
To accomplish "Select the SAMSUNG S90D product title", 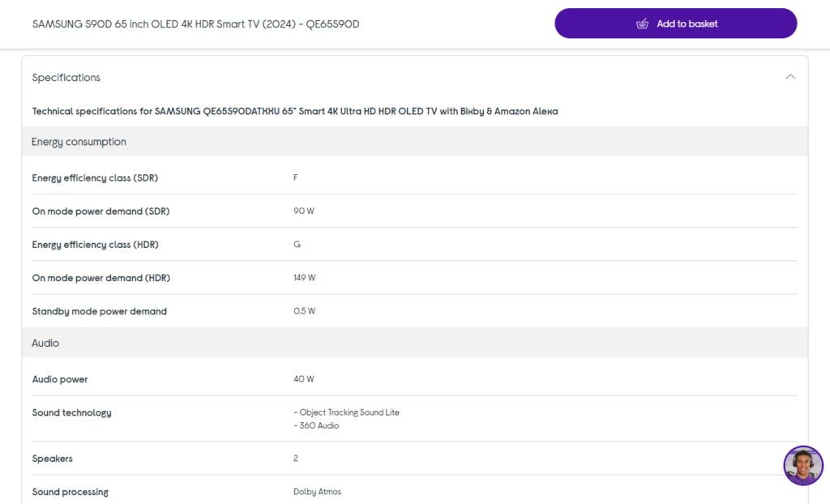I will (x=195, y=24).
